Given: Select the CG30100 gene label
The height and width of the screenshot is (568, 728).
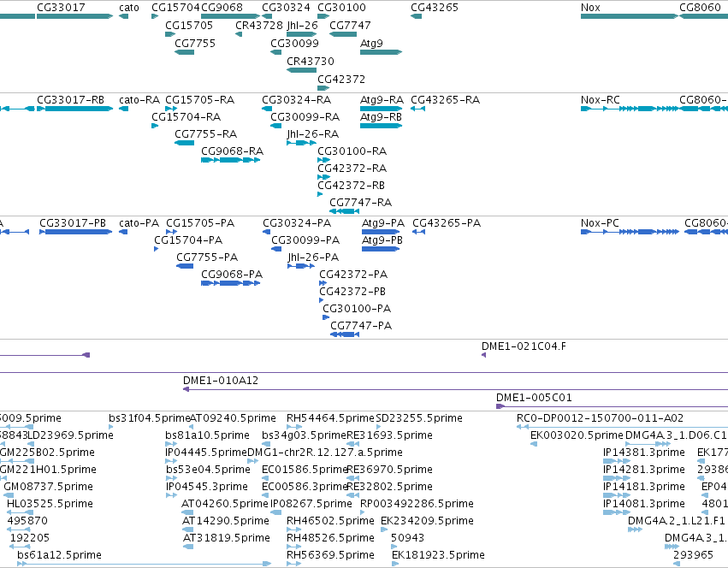Looking at the screenshot, I should click(x=341, y=8).
